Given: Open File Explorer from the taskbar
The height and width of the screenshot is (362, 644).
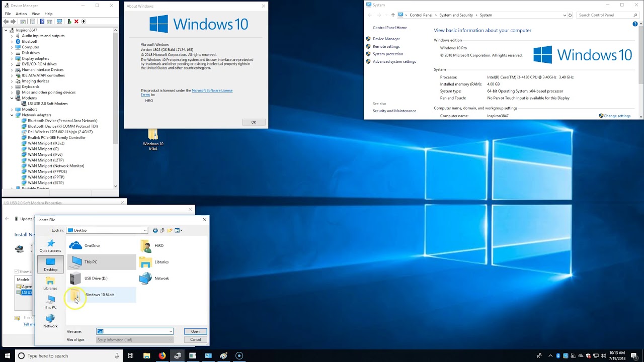Looking at the screenshot, I should pyautogui.click(x=146, y=355).
